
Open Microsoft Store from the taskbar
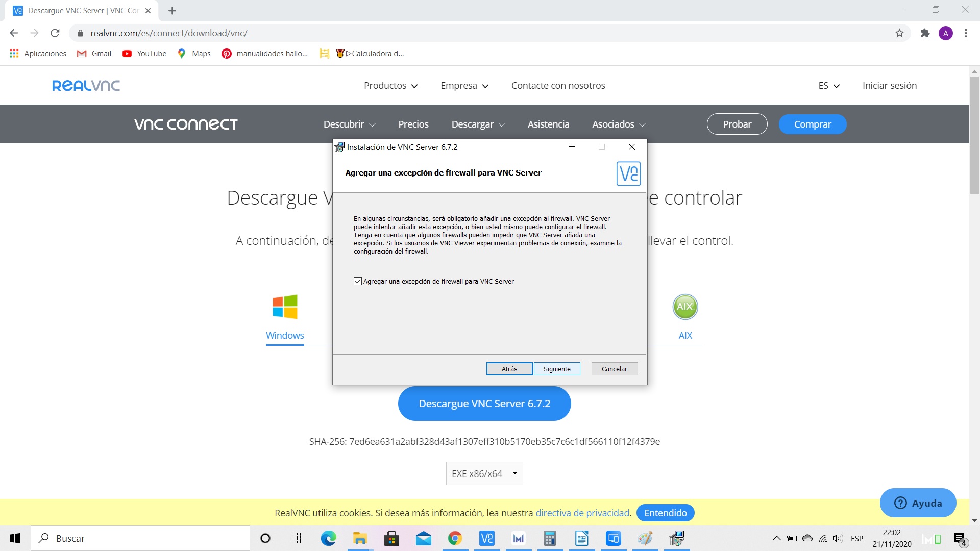point(391,538)
